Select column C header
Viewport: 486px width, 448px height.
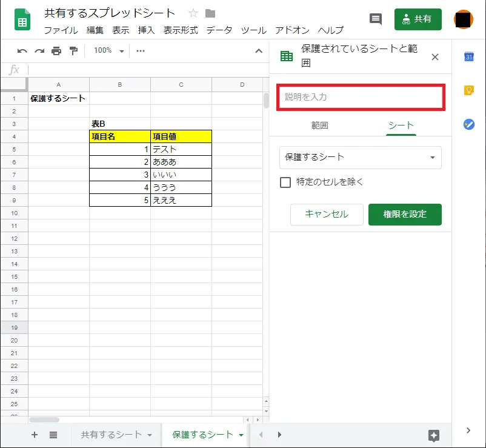pyautogui.click(x=181, y=85)
